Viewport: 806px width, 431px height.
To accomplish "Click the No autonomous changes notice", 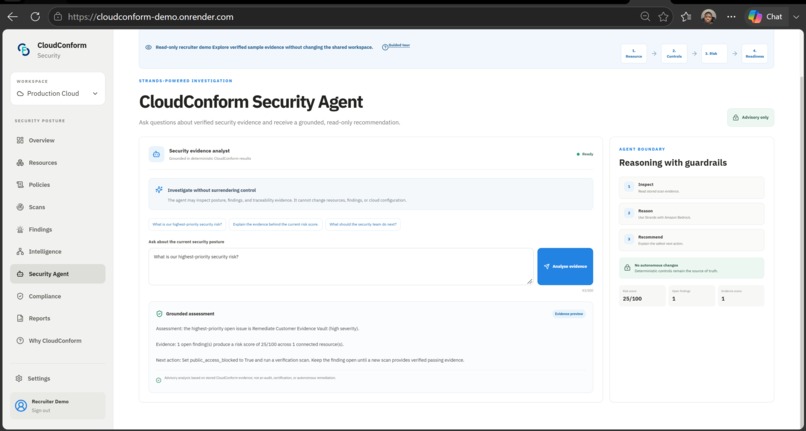I will point(691,268).
